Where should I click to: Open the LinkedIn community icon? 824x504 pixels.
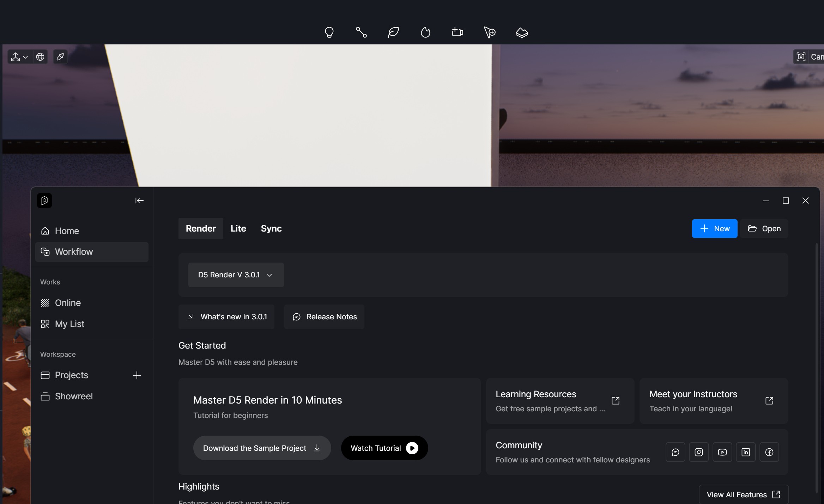745,452
